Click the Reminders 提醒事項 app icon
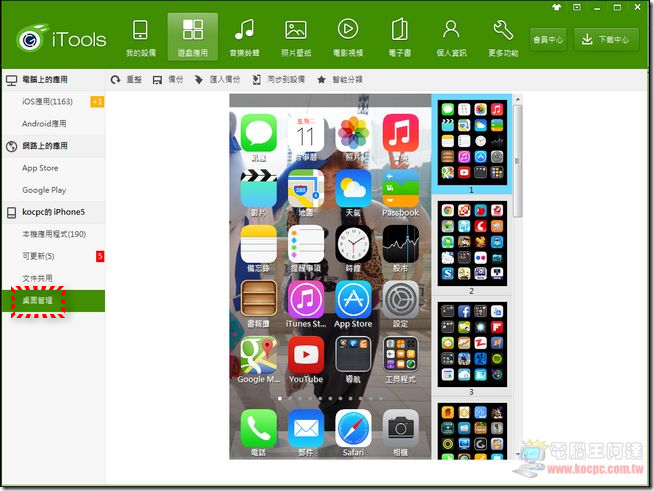Viewport: 654px width, 491px height. [306, 244]
